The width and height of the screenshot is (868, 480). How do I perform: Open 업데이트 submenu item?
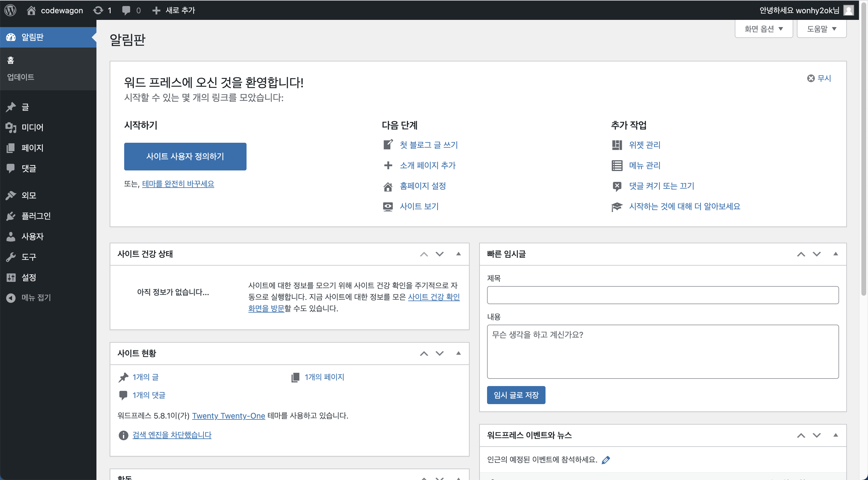pyautogui.click(x=20, y=77)
